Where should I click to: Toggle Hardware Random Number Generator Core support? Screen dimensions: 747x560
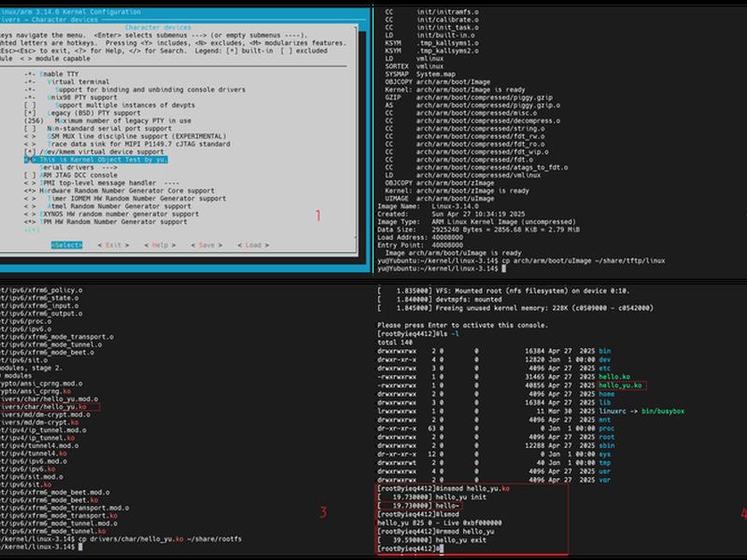(x=120, y=190)
